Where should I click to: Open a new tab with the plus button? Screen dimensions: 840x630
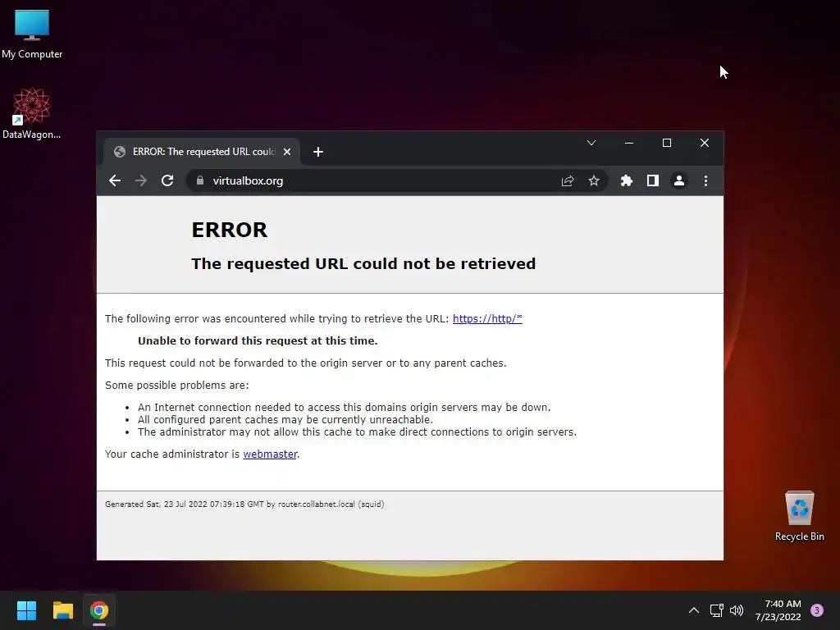click(x=318, y=152)
